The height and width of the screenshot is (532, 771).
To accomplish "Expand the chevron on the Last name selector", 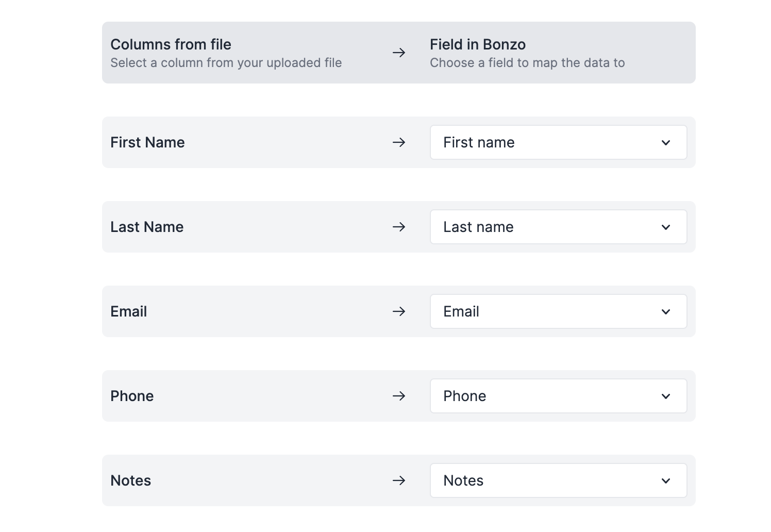I will coord(666,227).
